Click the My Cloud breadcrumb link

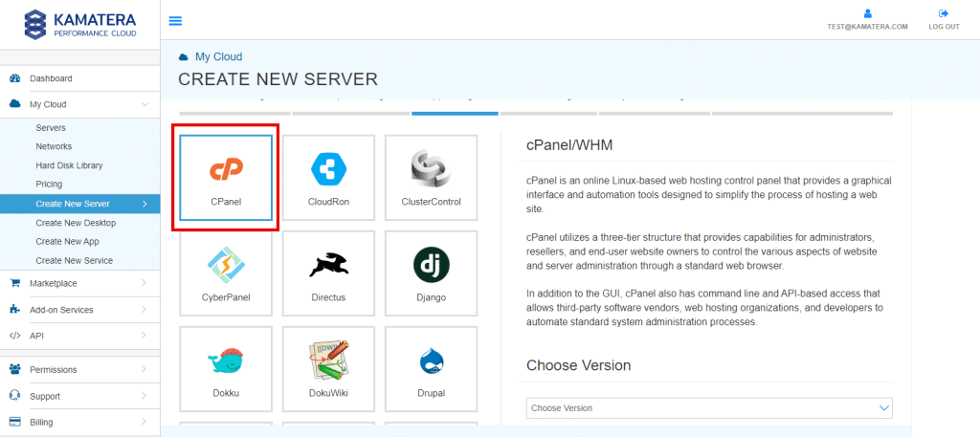coord(219,56)
